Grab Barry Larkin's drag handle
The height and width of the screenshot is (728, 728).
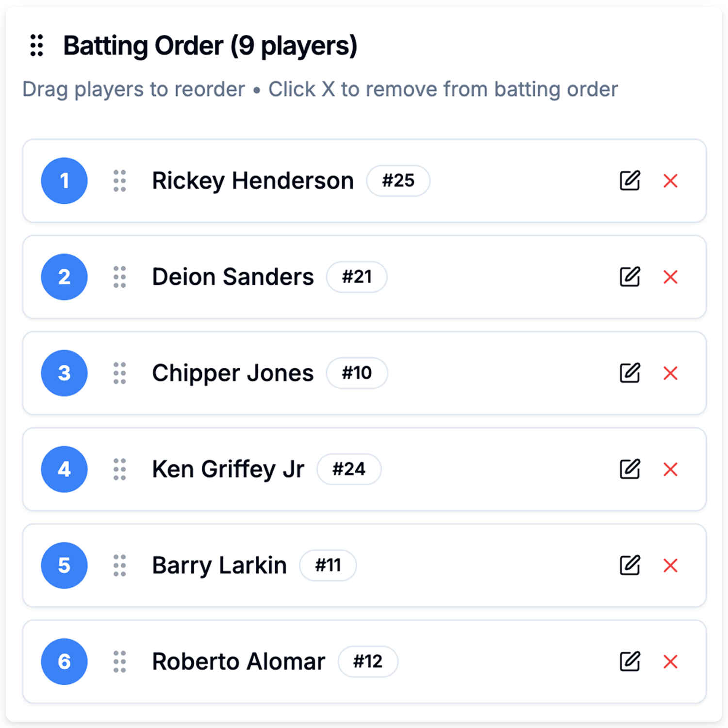click(x=120, y=565)
